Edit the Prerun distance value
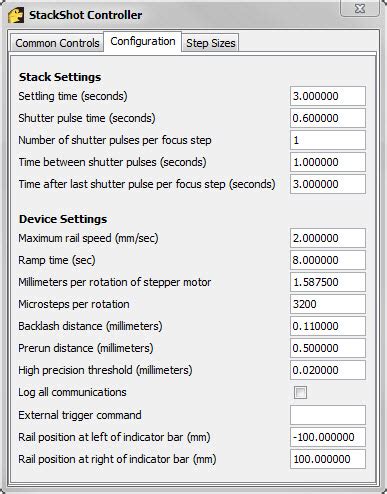 [x=328, y=348]
